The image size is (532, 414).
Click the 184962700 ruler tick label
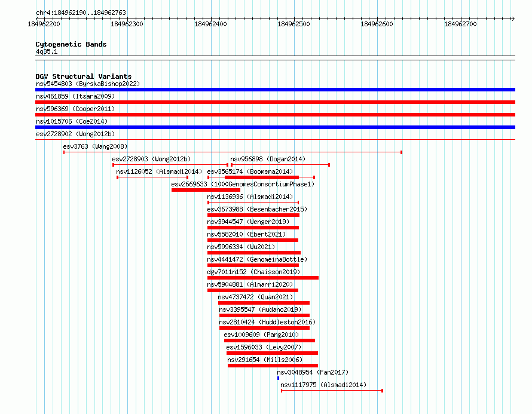pyautogui.click(x=460, y=24)
